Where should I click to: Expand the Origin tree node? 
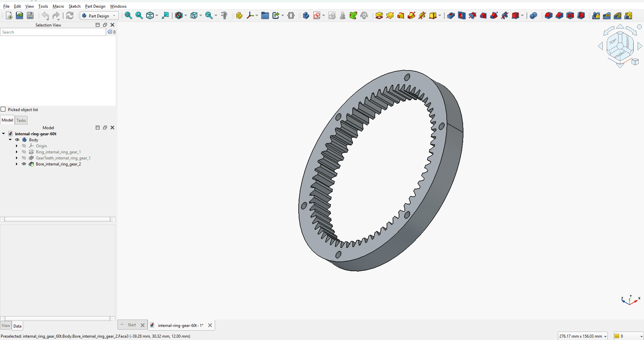tap(17, 146)
